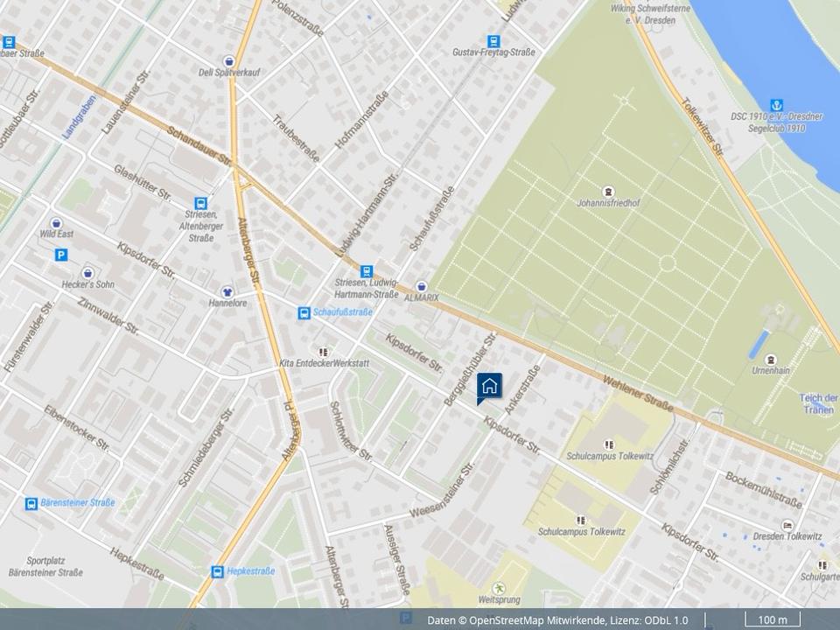Click the Weitsprung sports icon

pyautogui.click(x=500, y=587)
